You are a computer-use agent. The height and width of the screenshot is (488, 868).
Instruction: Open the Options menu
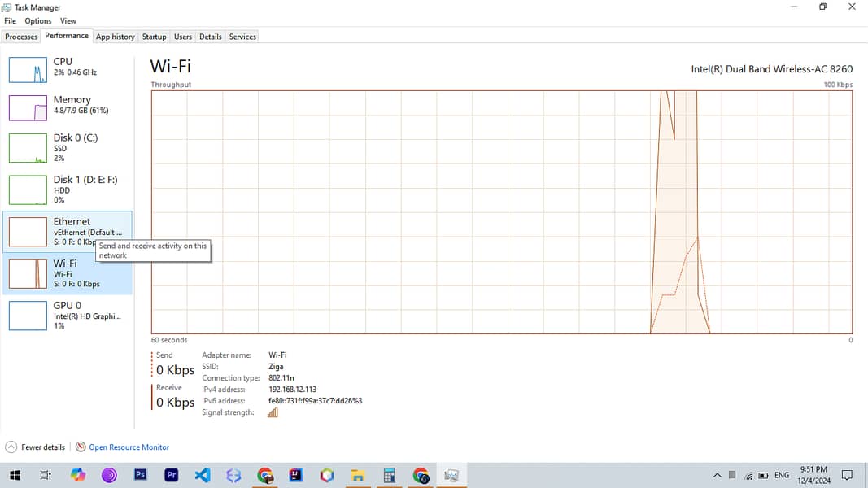[x=37, y=21]
